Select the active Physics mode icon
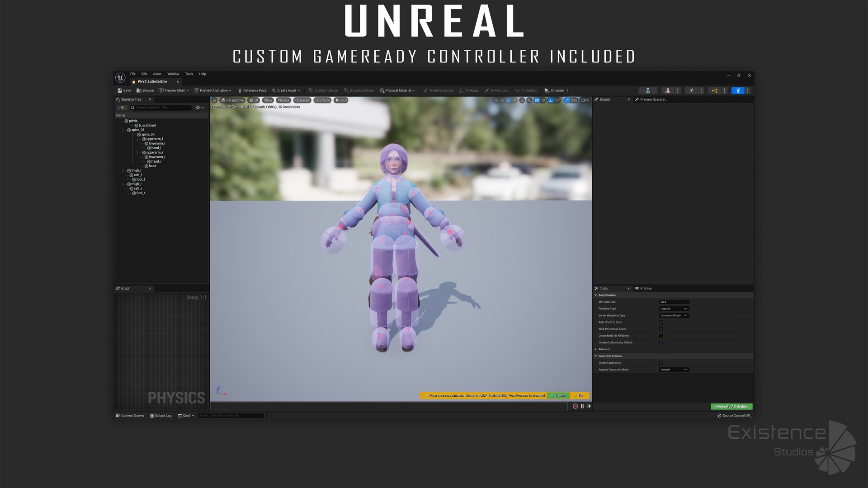 [738, 90]
